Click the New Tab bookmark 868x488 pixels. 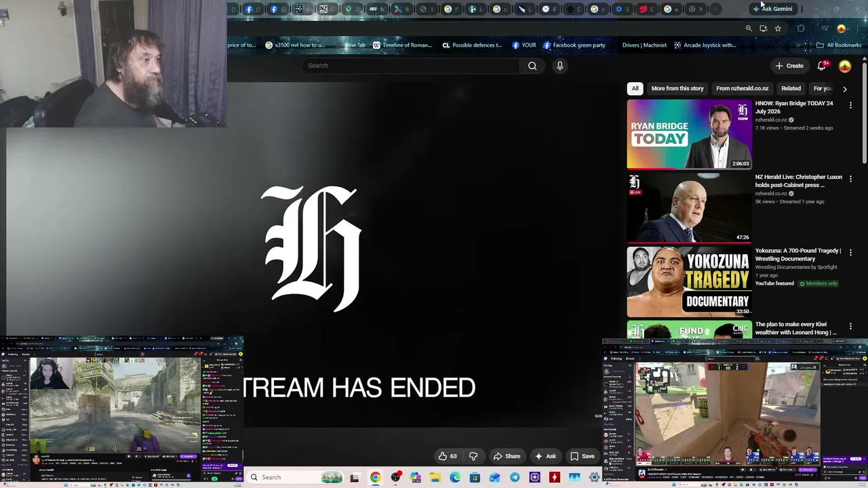click(x=352, y=45)
